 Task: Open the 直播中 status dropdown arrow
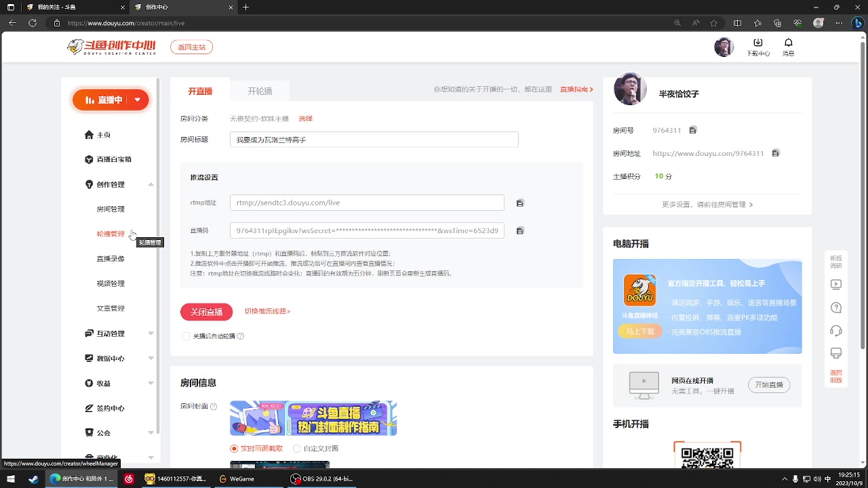pos(138,100)
